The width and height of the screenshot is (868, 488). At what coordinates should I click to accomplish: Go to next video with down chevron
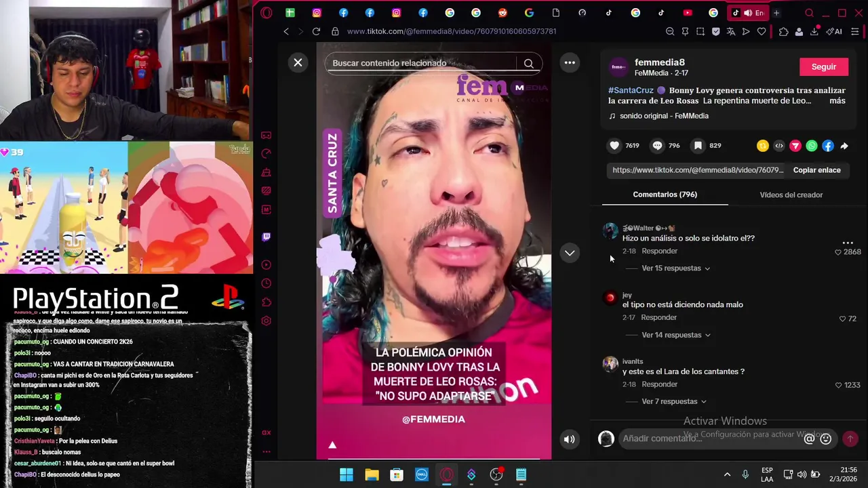point(570,253)
